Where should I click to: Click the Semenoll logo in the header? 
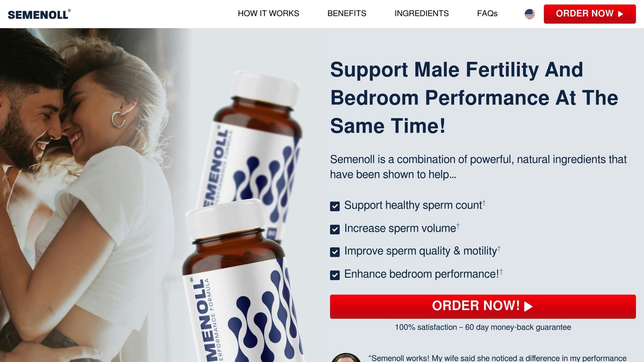[39, 14]
